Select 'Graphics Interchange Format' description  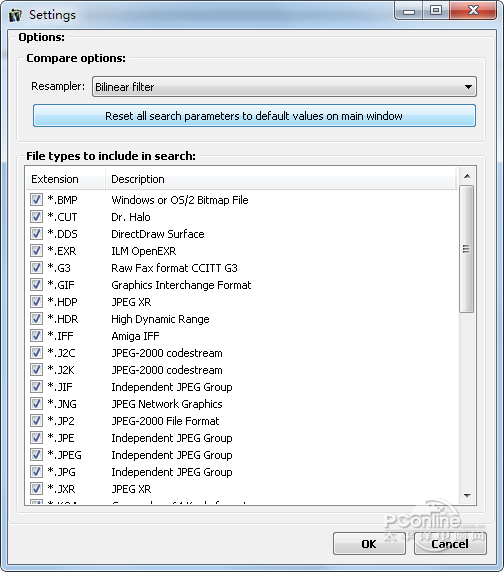pos(181,285)
